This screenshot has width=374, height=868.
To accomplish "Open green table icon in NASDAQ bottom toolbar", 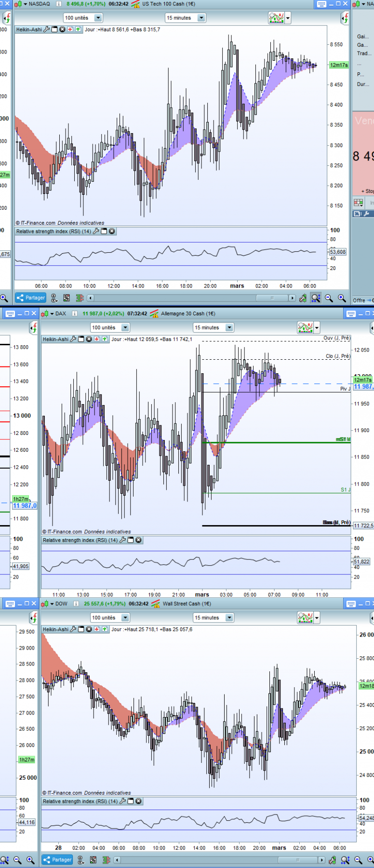I will pos(80,298).
